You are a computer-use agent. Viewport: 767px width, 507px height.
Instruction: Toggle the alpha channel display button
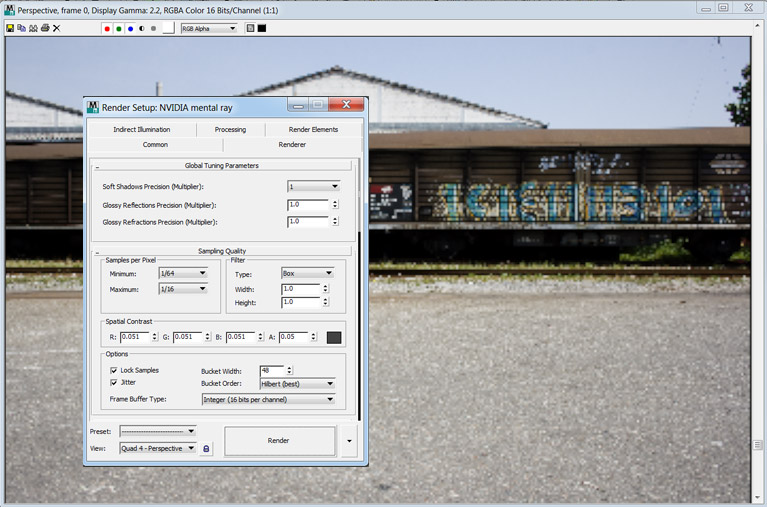pyautogui.click(x=142, y=29)
